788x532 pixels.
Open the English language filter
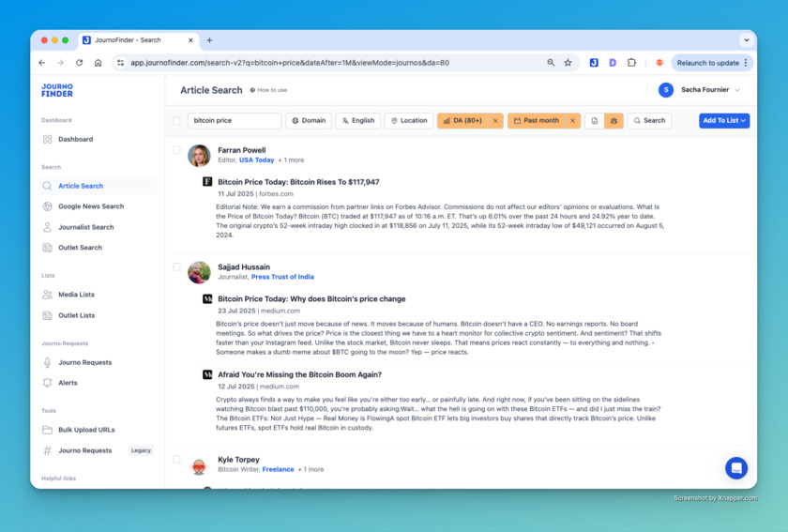(x=358, y=121)
